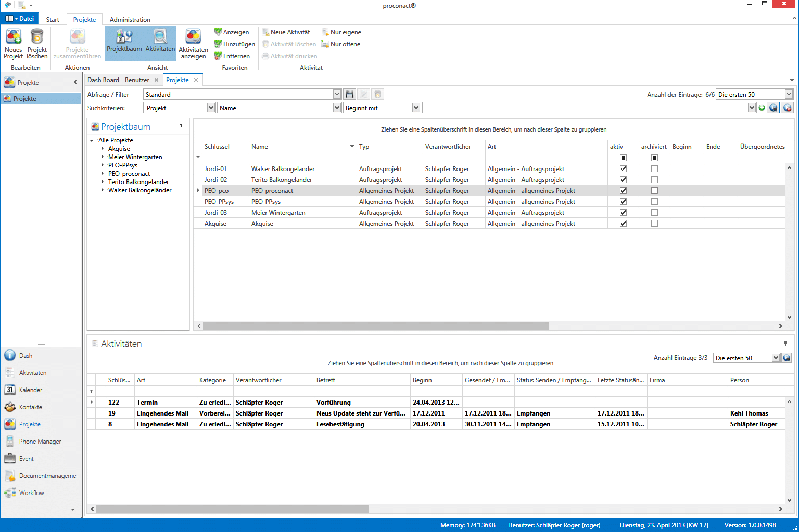Toggle archiviert checkbox for Jordi-01 row
This screenshot has height=532, width=799.
tap(654, 169)
